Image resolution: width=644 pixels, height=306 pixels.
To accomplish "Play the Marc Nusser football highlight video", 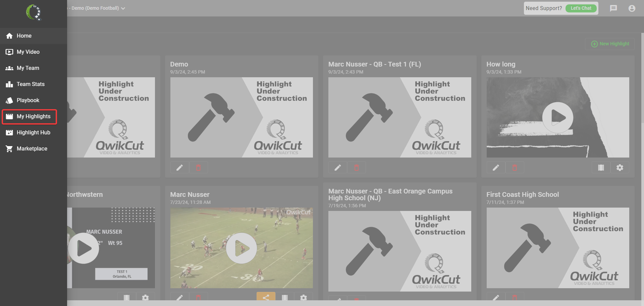I will point(241,248).
